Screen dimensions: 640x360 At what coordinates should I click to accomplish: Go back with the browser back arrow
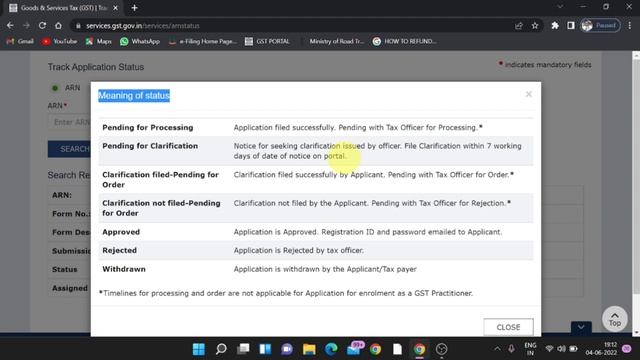coord(10,25)
